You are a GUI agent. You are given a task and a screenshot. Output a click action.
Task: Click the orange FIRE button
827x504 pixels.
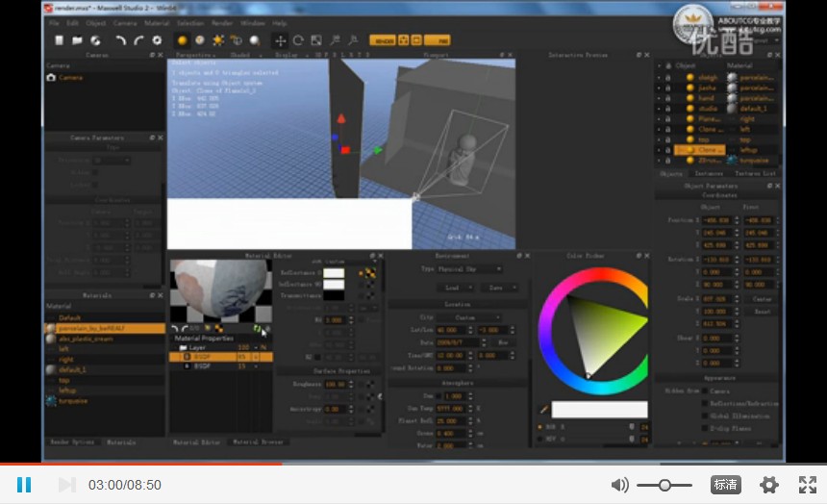coord(438,40)
